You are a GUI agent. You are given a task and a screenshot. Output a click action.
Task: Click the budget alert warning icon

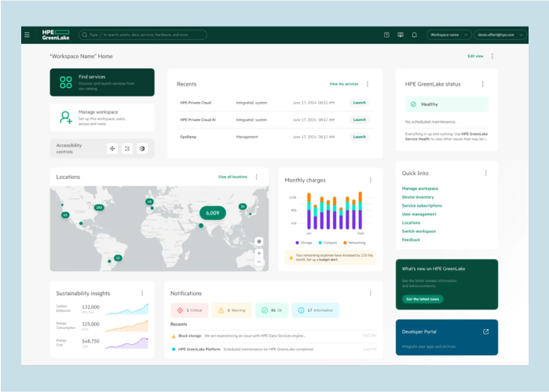pyautogui.click(x=291, y=258)
